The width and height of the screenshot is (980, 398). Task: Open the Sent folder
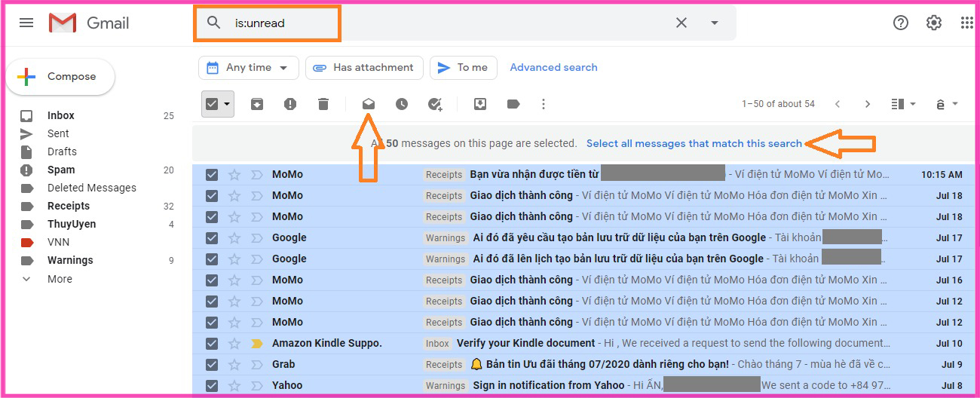point(58,133)
